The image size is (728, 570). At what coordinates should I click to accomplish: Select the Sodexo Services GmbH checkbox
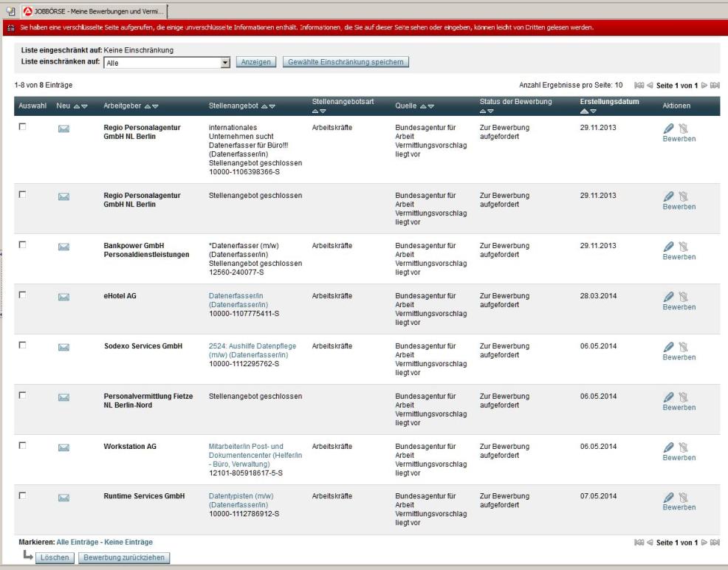[22, 346]
